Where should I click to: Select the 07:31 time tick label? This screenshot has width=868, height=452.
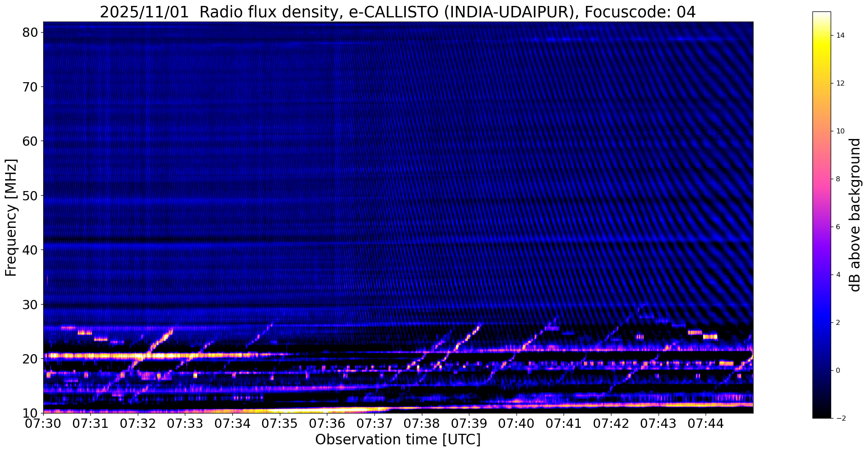tap(91, 423)
